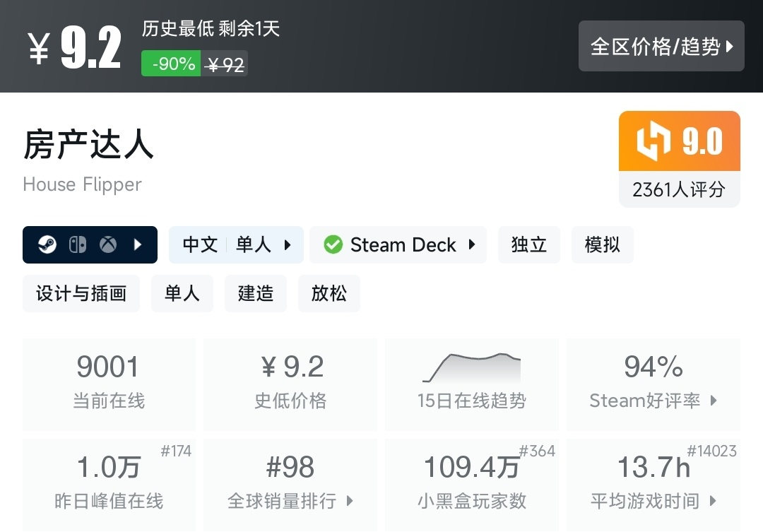The width and height of the screenshot is (763, 532).
Task: Tap the 放松 tag
Action: [x=329, y=293]
